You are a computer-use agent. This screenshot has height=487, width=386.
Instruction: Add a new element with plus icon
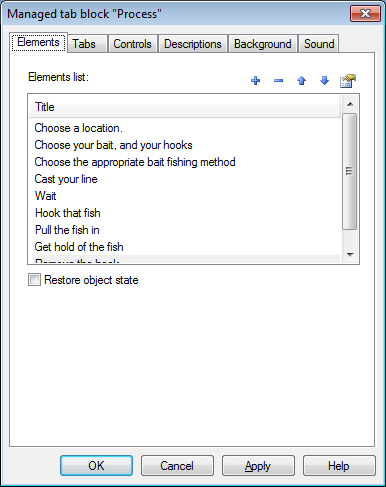256,81
